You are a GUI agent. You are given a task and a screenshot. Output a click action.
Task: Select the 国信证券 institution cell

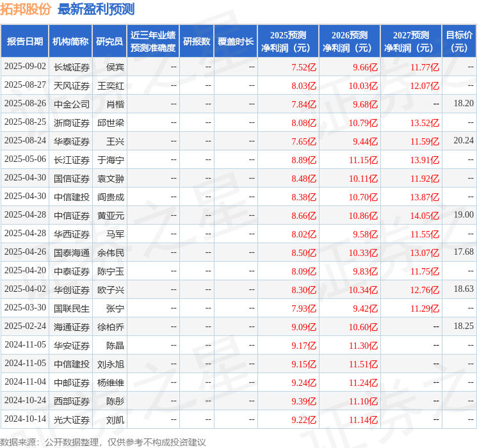coord(72,179)
